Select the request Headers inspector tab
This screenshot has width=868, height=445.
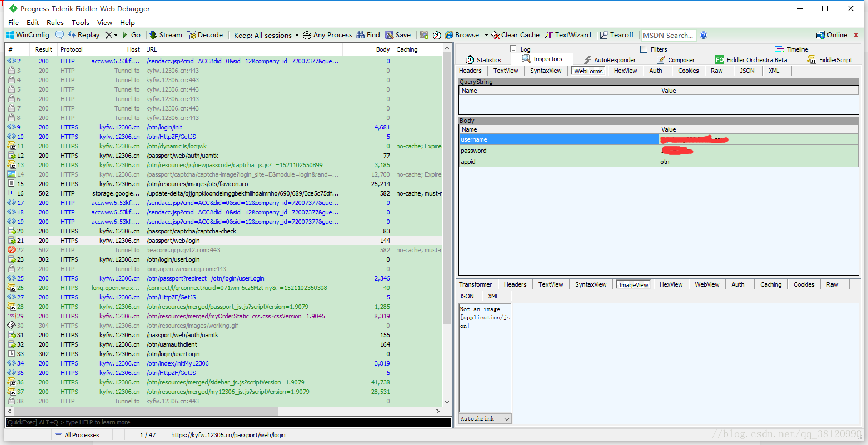coord(470,71)
